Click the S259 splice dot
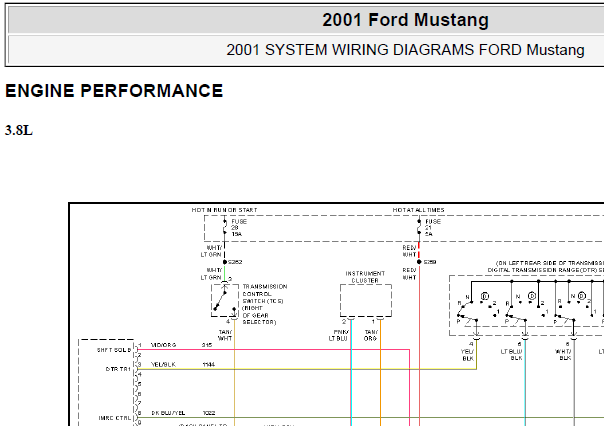 click(419, 262)
